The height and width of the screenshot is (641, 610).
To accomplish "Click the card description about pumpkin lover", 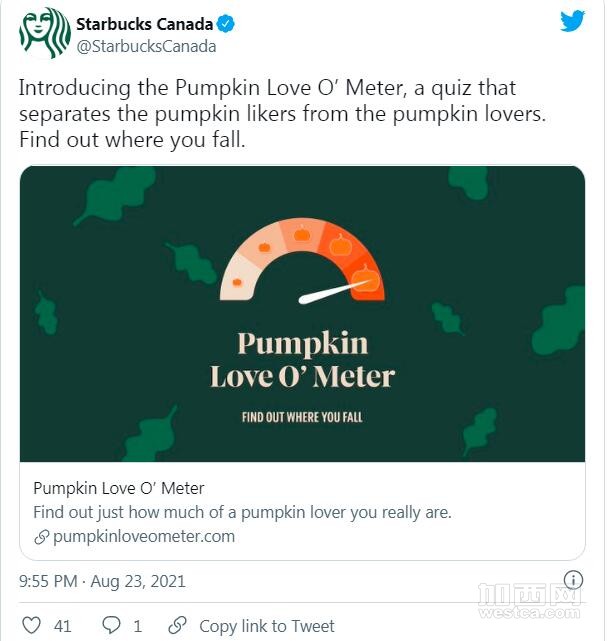I will tap(242, 512).
